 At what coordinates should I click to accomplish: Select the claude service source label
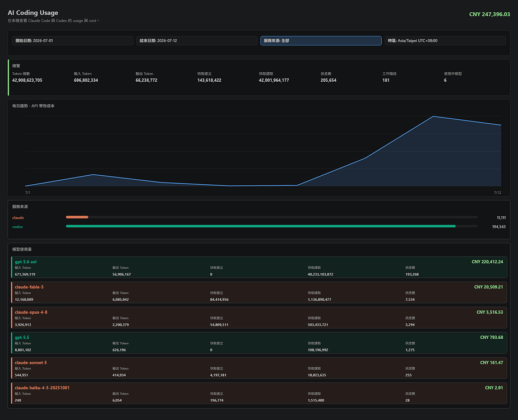coord(18,218)
